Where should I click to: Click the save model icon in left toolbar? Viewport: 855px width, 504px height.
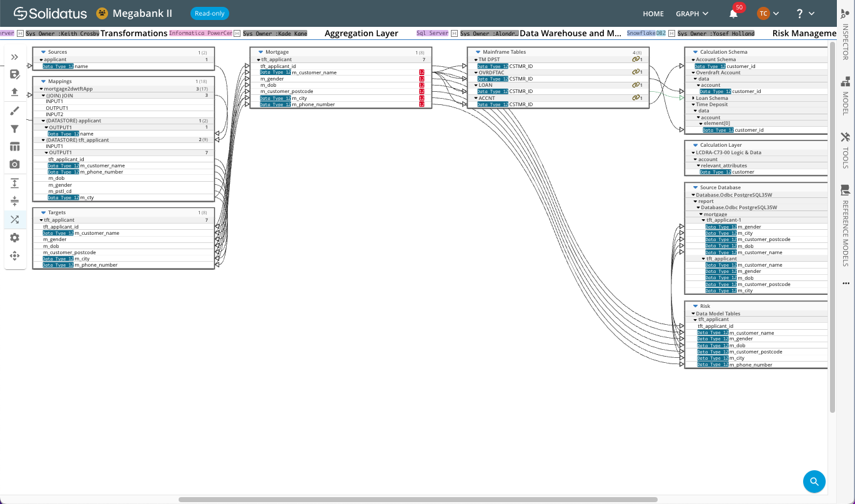coord(15,74)
